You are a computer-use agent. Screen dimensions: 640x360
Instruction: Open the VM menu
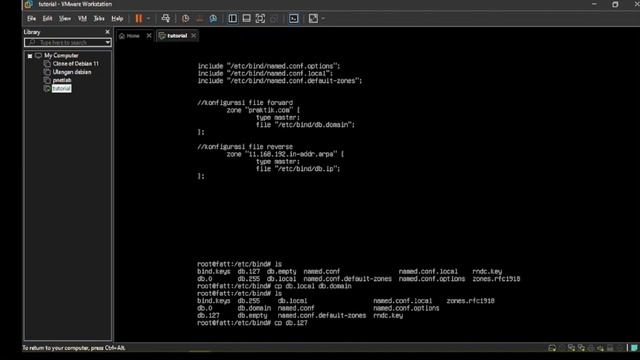click(82, 18)
